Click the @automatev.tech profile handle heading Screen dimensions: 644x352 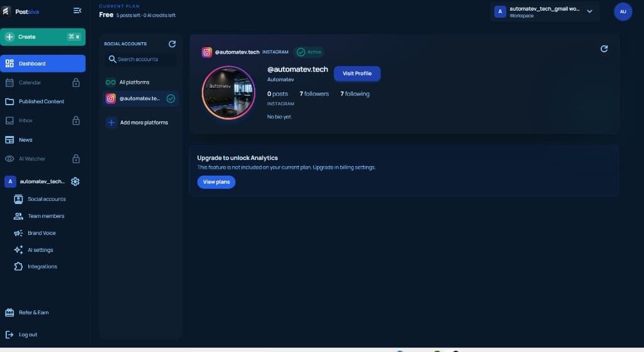[x=297, y=69]
